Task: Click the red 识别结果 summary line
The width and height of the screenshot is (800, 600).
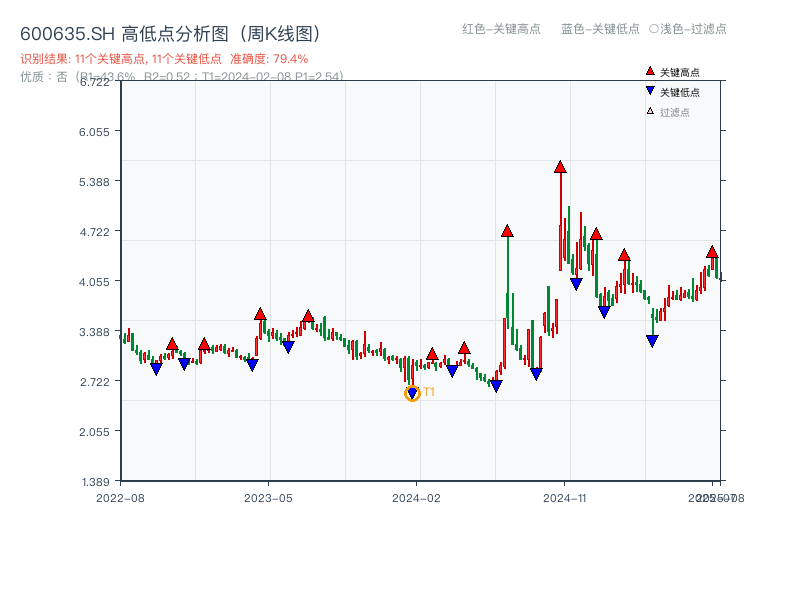Action: pos(164,59)
